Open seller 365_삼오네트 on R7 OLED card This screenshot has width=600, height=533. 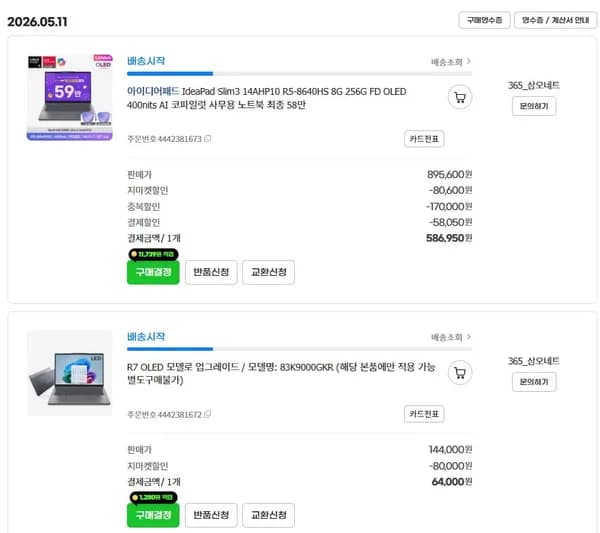pos(534,361)
